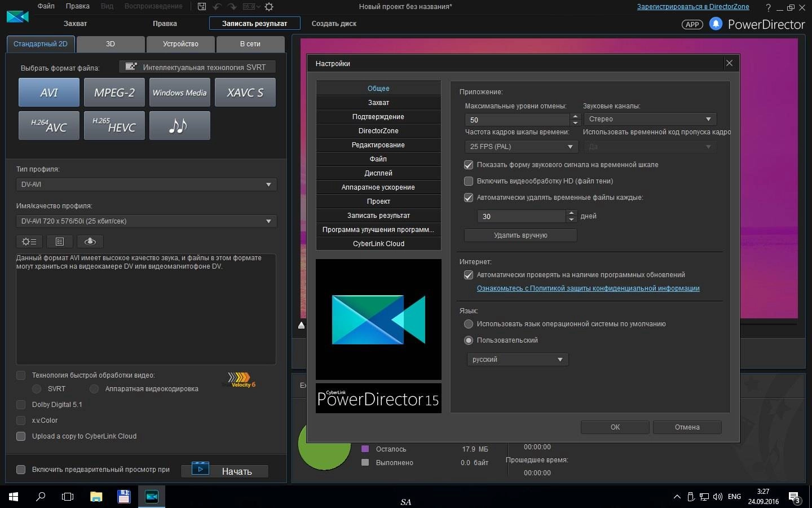Viewport: 812px width, 508px height.
Task: Increase maximum undo levels with up arrow
Action: click(x=575, y=116)
